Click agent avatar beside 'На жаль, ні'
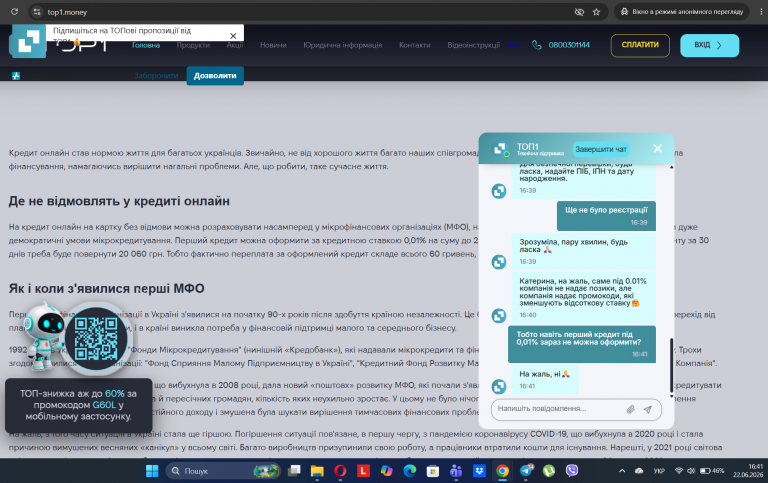 (499, 386)
